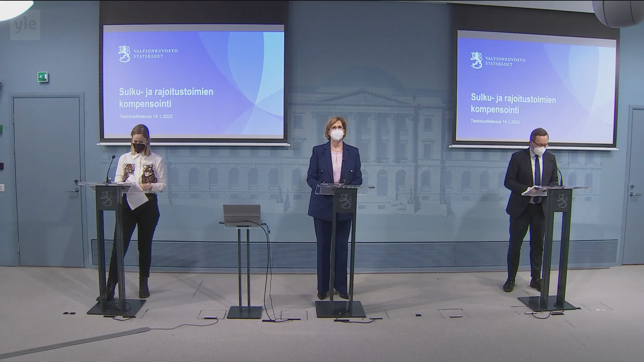Screen dimensions: 644x362
Task: Click lion crest on the left podium
Action: point(107,198)
